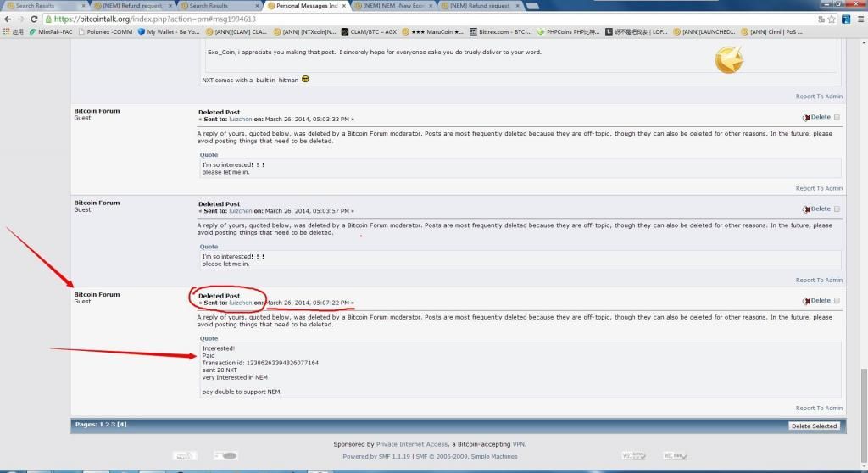Click the 'Private Internet Access' sponsor link
The height and width of the screenshot is (473, 868).
(412, 444)
